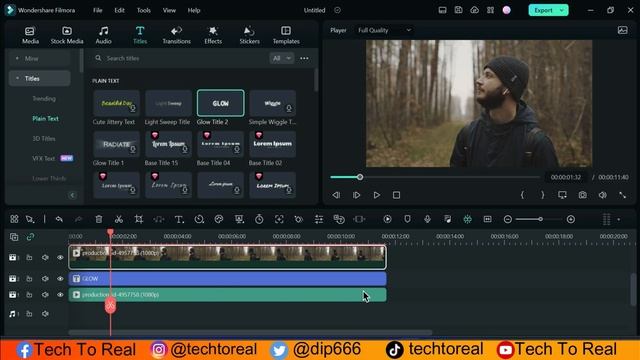Switch to the Audio tab
640x360 pixels.
point(103,35)
